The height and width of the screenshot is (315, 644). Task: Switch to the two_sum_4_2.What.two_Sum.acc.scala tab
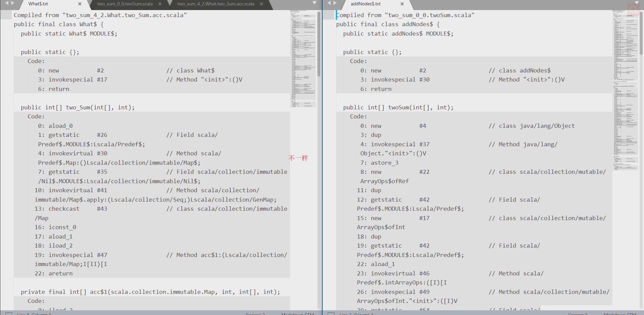coord(216,4)
